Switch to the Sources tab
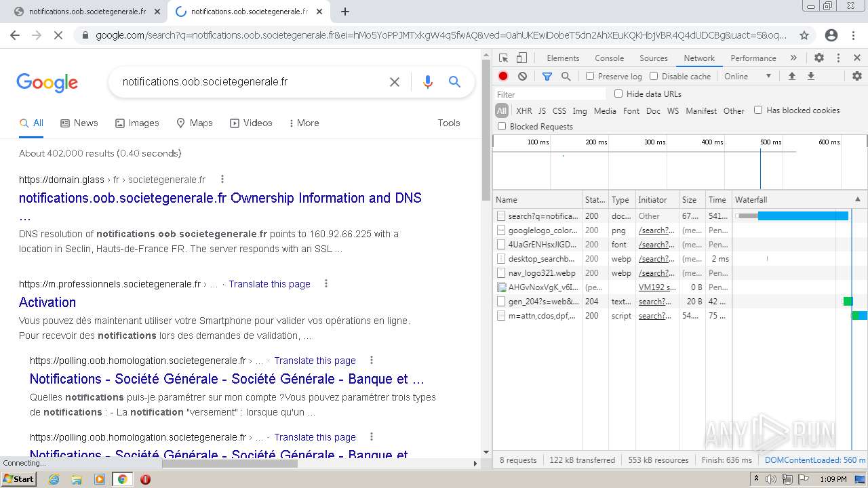Viewport: 868px width, 488px height. (654, 58)
